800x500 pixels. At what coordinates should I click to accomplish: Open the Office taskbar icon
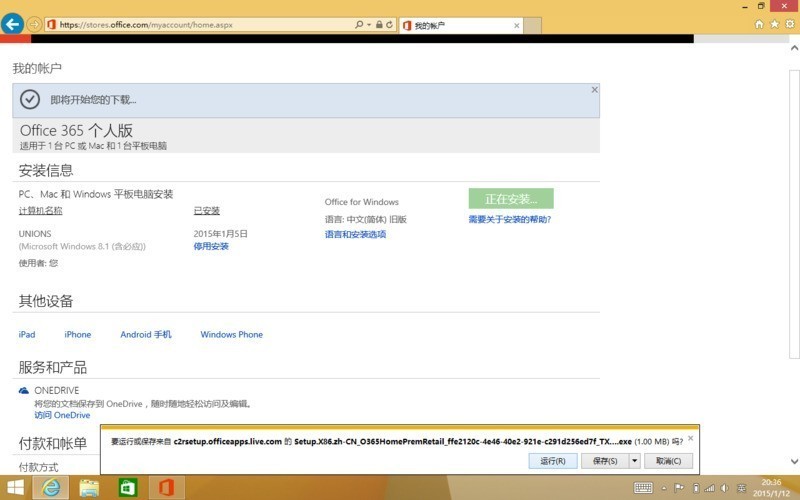point(166,488)
